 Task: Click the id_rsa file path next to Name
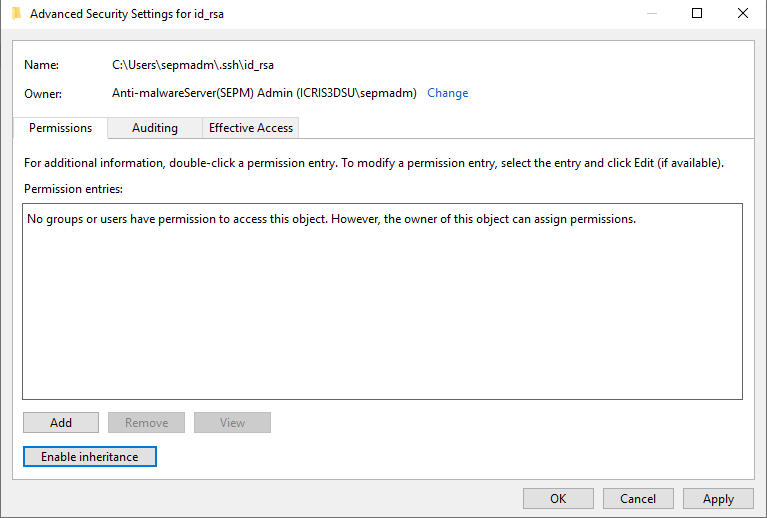(x=193, y=65)
